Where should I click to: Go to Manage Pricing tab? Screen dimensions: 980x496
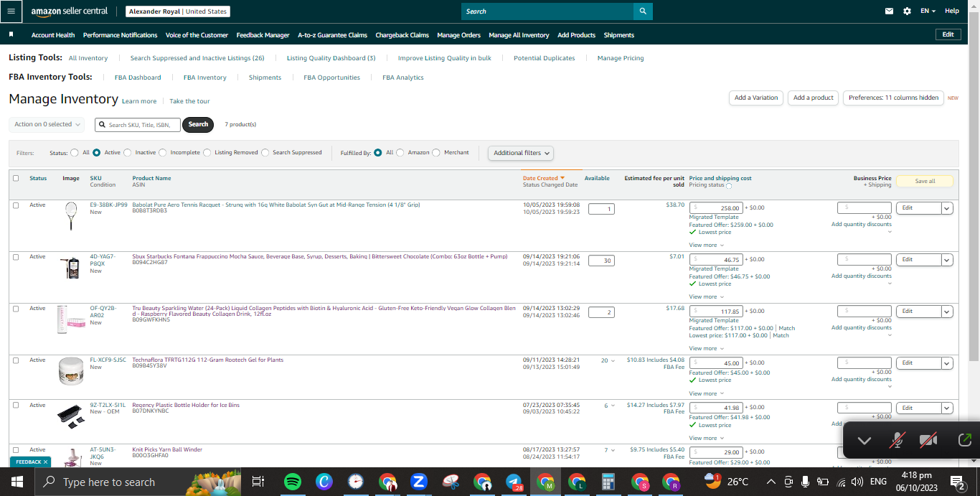[x=621, y=58]
